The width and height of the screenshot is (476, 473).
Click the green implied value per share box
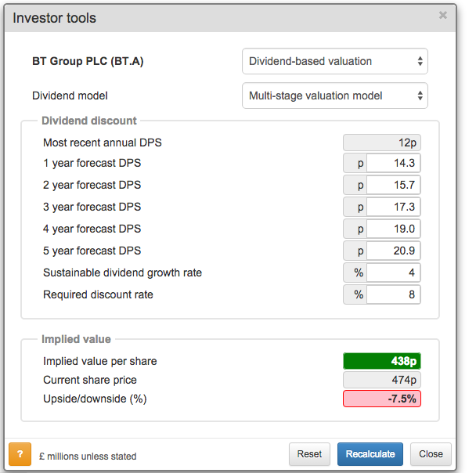point(382,361)
